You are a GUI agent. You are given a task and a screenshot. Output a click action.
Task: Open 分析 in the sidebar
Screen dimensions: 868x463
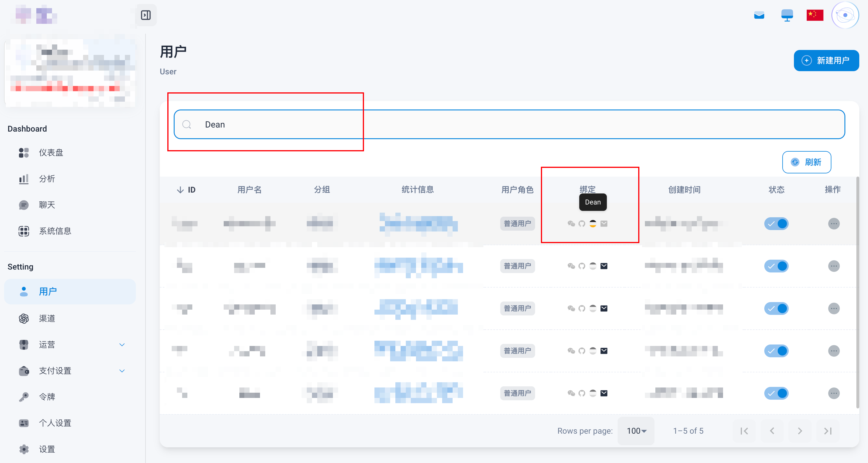point(70,179)
